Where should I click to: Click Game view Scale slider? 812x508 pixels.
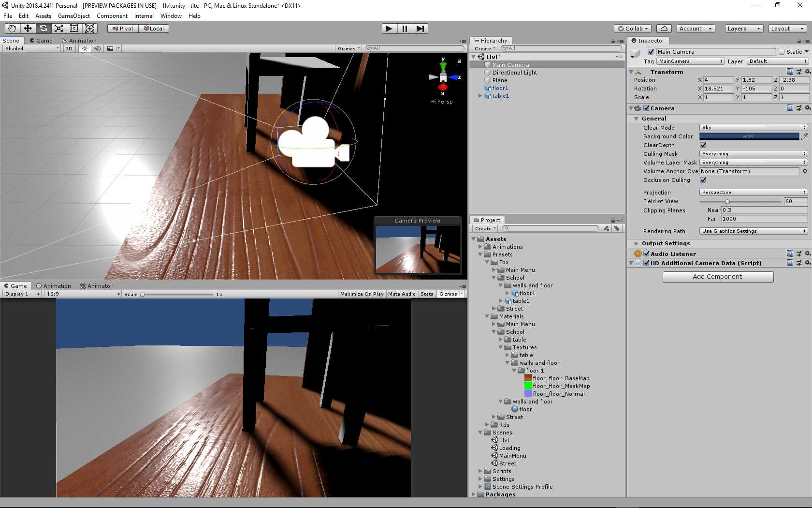pos(177,294)
